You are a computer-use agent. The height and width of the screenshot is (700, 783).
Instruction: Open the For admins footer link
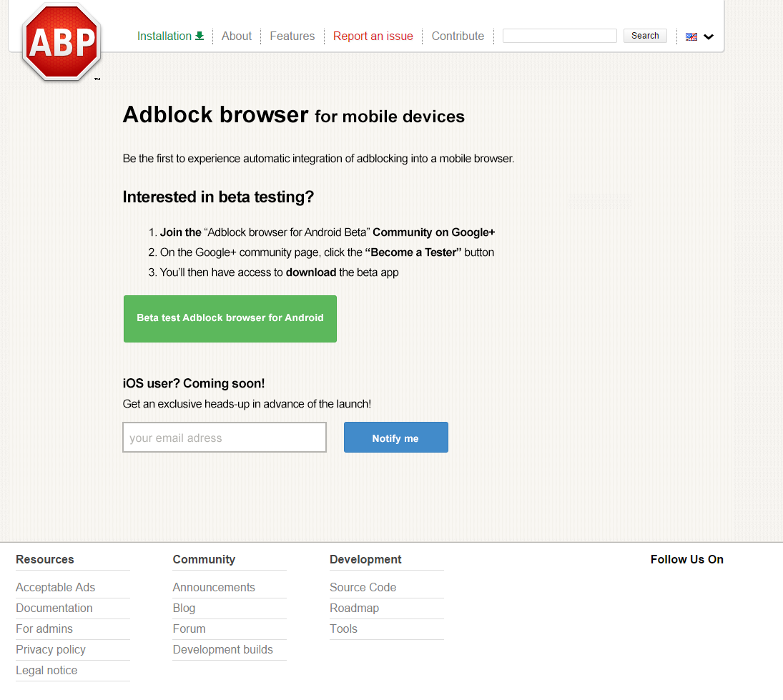pyautogui.click(x=44, y=628)
